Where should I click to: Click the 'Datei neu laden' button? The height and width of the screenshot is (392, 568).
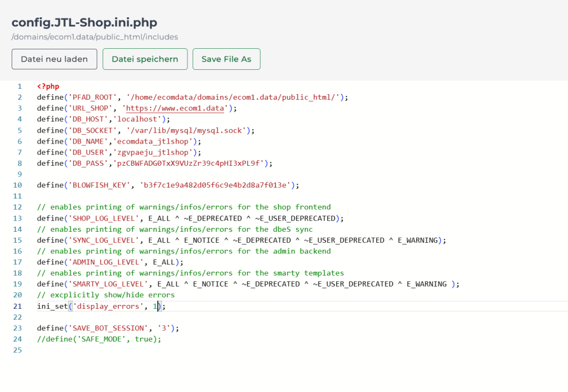click(x=54, y=59)
